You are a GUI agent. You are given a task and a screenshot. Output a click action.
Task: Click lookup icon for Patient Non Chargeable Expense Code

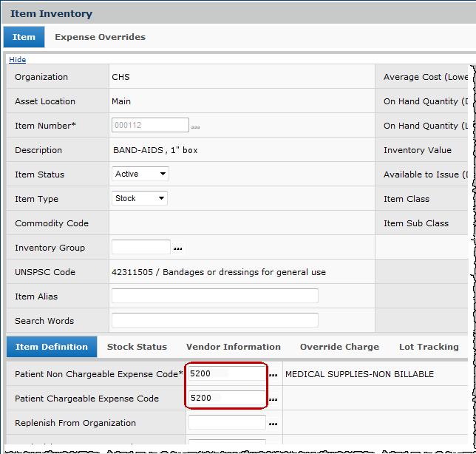(273, 375)
